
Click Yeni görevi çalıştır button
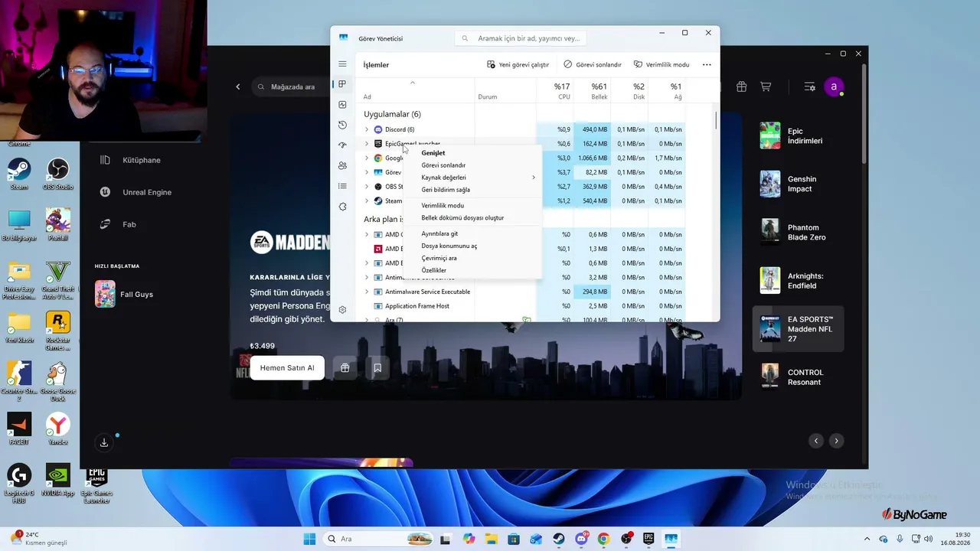tap(518, 65)
